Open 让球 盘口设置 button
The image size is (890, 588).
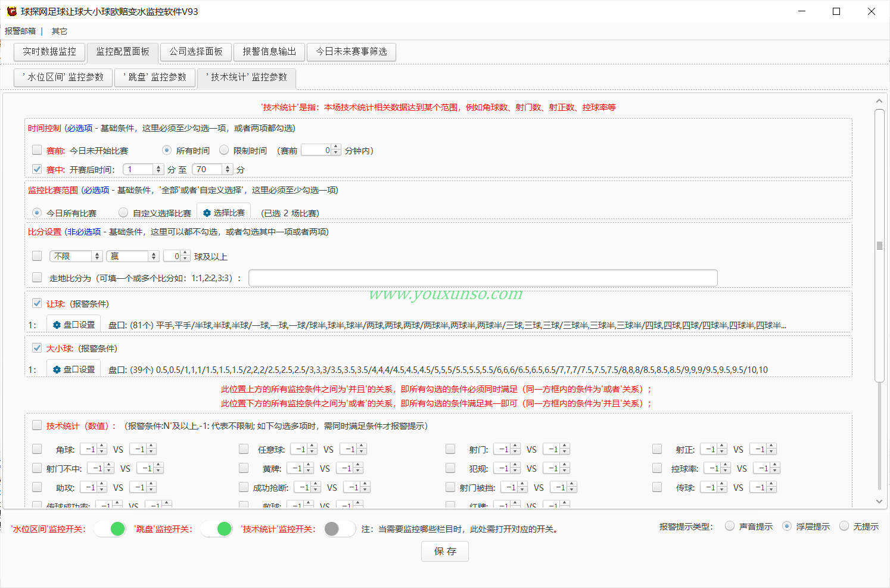coord(74,325)
